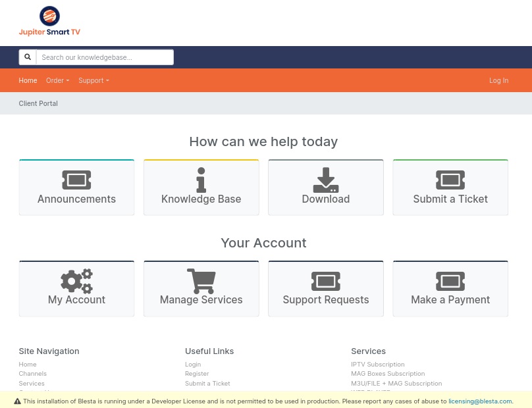Click Log In in the navbar
This screenshot has height=408, width=532.
tap(498, 80)
